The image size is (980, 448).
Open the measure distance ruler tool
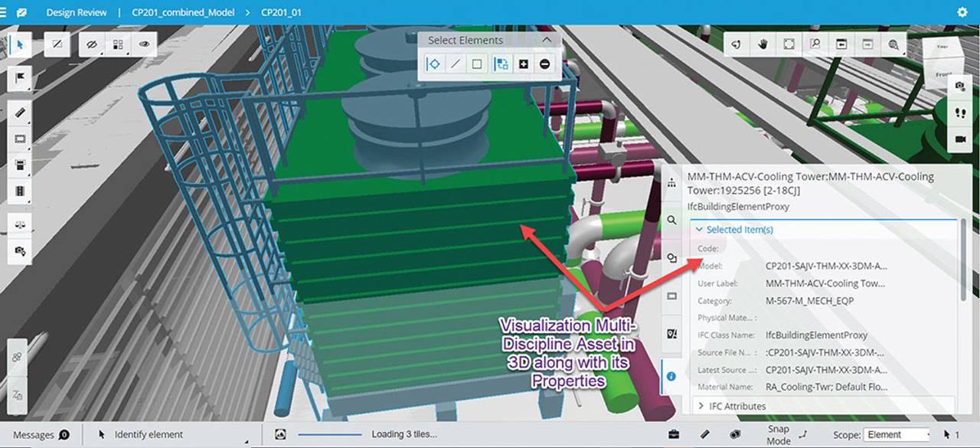[20, 113]
